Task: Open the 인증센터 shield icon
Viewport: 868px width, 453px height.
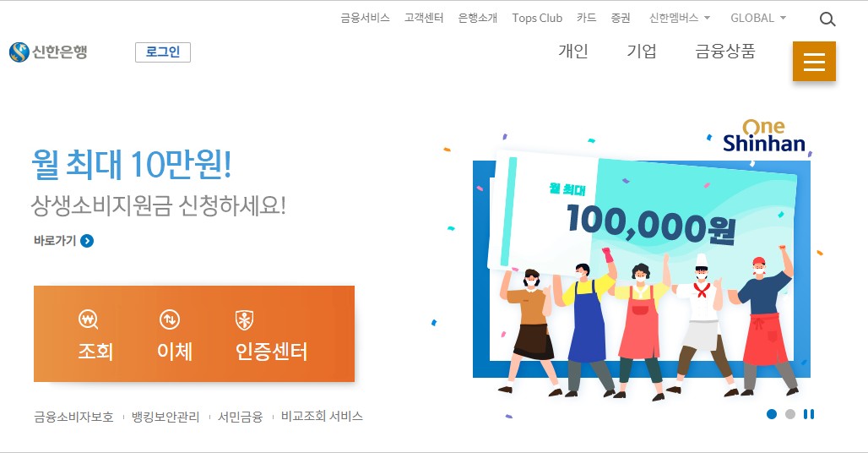Action: tap(244, 320)
